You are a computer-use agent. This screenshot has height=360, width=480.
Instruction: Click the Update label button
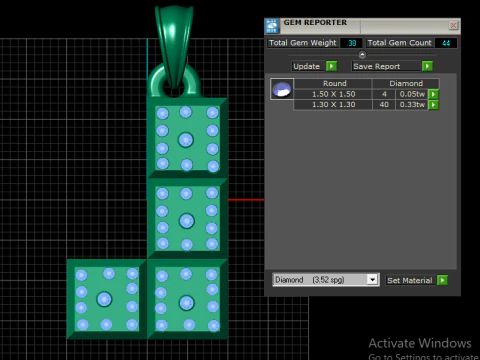(x=307, y=66)
